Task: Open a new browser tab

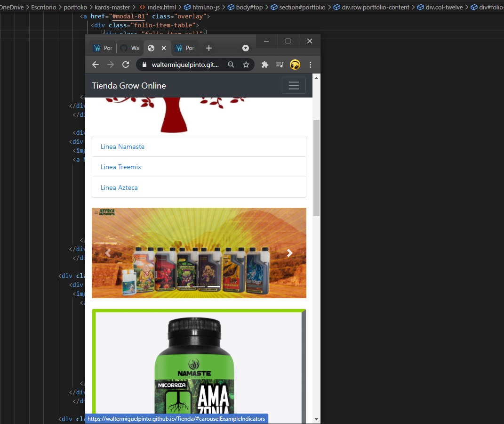Action: point(209,48)
